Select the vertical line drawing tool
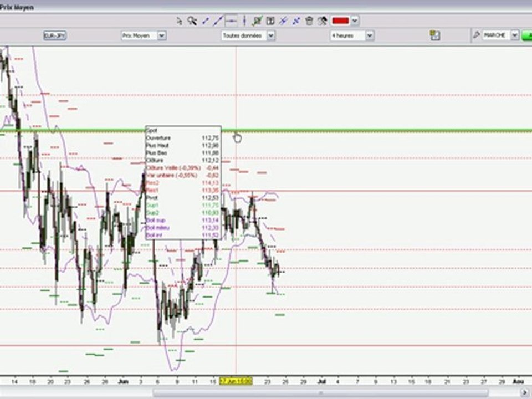 point(244,21)
